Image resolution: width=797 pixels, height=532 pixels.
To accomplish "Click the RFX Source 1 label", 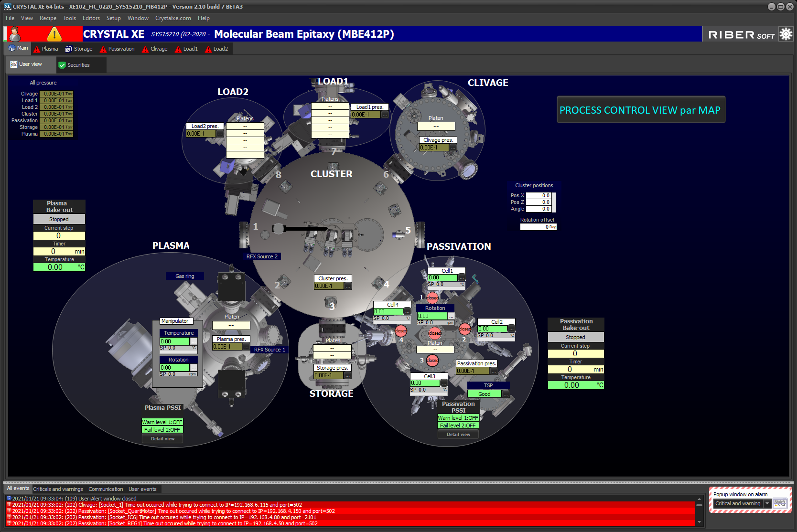I will tap(269, 350).
